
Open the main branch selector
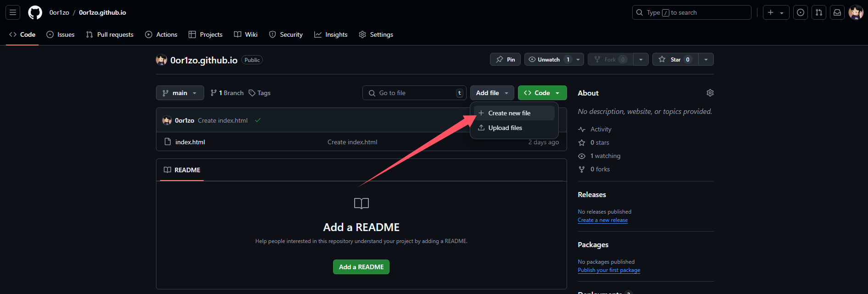click(x=180, y=93)
